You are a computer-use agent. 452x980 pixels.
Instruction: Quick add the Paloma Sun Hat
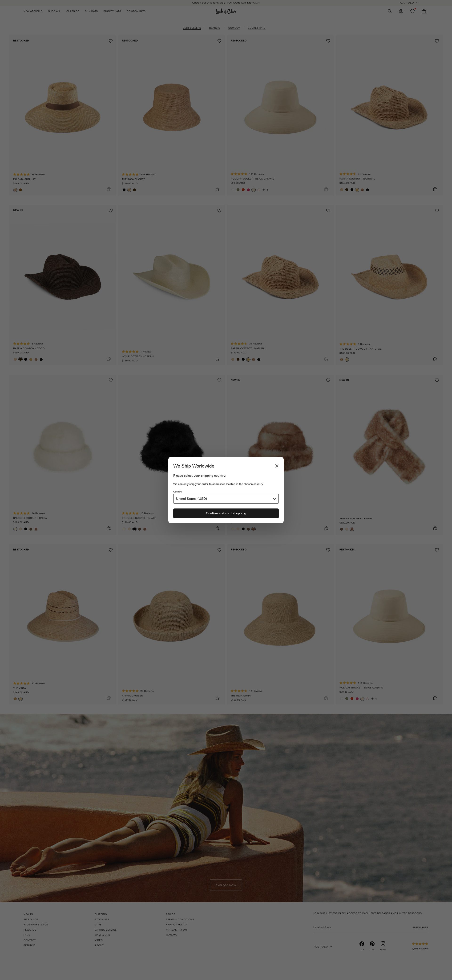pyautogui.click(x=109, y=189)
